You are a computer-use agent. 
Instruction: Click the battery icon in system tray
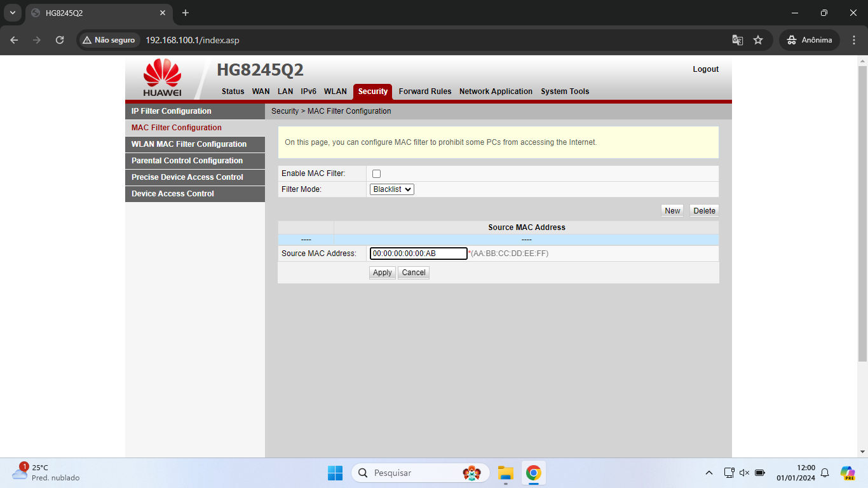(760, 473)
